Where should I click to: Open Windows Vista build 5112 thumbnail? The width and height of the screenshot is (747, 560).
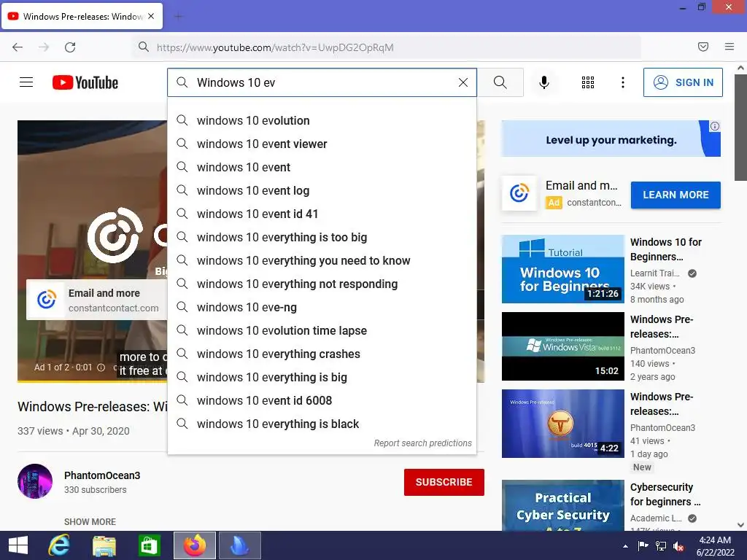563,346
